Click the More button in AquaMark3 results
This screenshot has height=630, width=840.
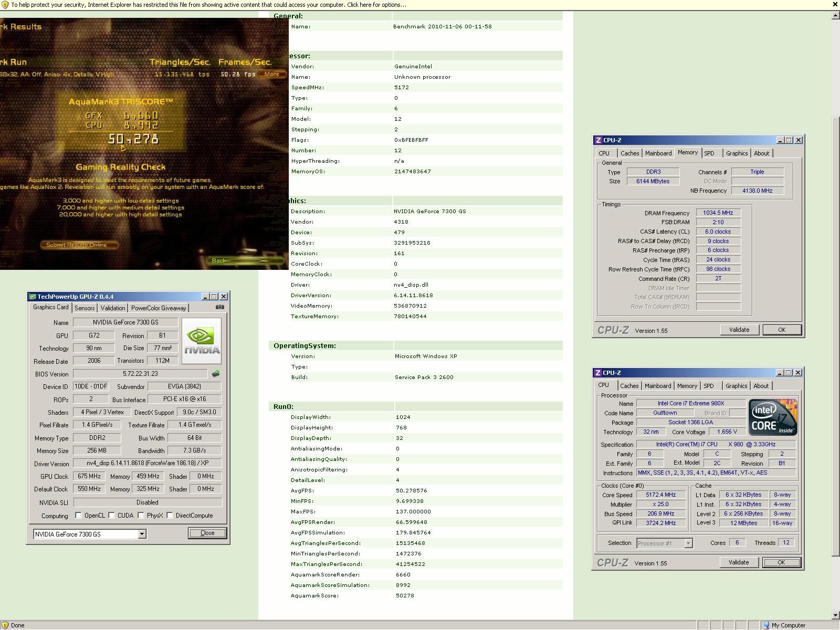pos(272,74)
